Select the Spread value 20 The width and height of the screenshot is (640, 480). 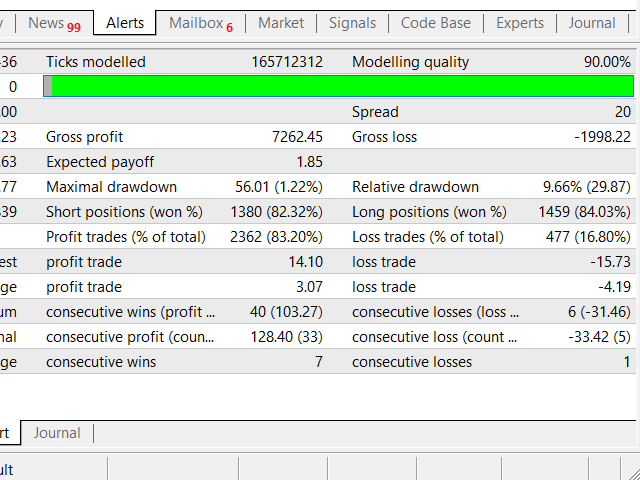[622, 112]
